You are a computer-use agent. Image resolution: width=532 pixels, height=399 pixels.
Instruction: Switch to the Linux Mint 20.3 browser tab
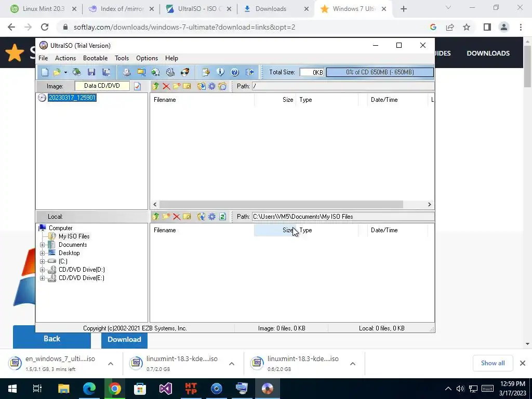[x=44, y=9]
